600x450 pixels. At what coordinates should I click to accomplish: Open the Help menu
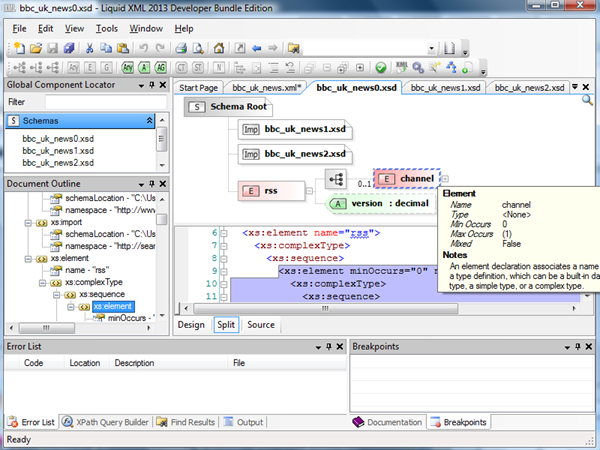click(184, 29)
